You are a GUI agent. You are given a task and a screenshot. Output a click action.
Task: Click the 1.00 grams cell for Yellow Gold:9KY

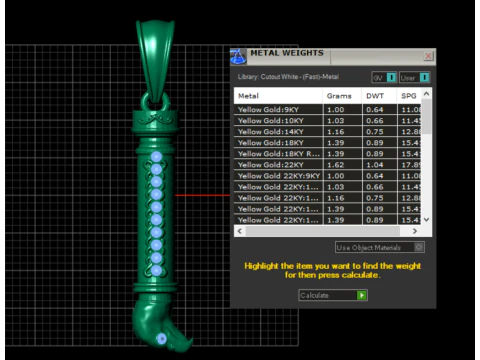(x=342, y=110)
